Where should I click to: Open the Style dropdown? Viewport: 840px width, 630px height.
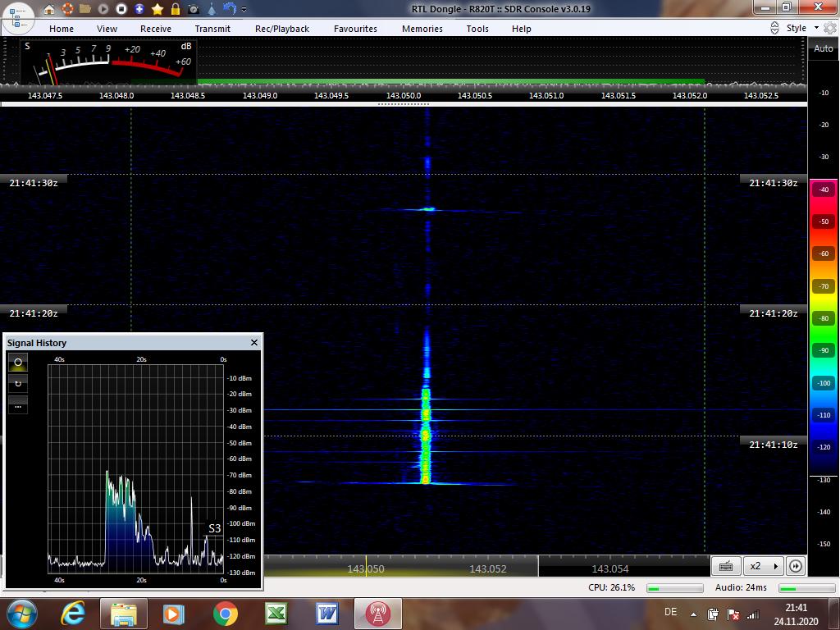coord(802,28)
